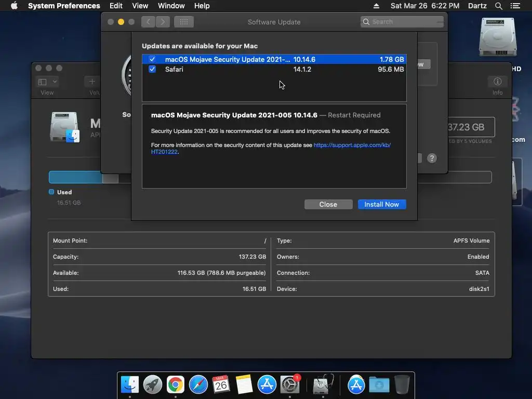
Task: Click the eject icon in menu bar
Action: [x=376, y=6]
